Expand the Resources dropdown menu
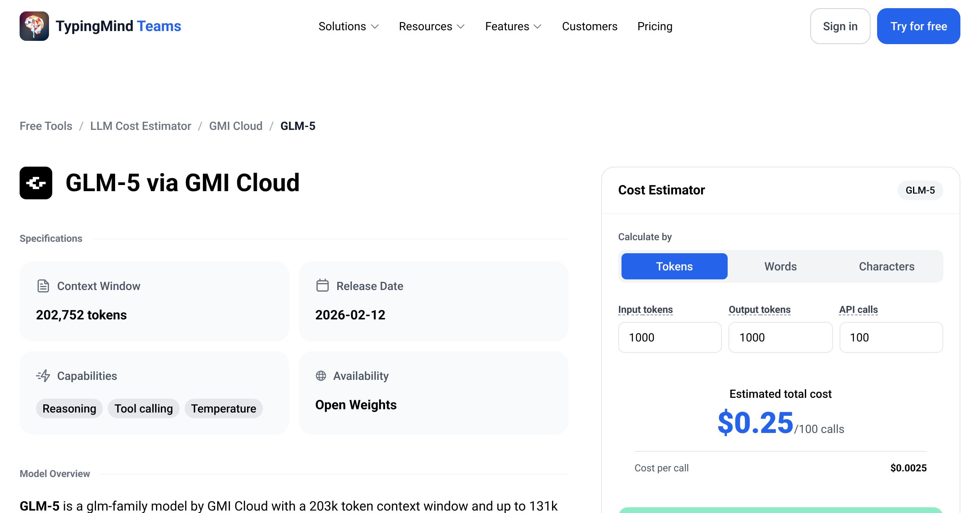980x513 pixels. (x=432, y=26)
